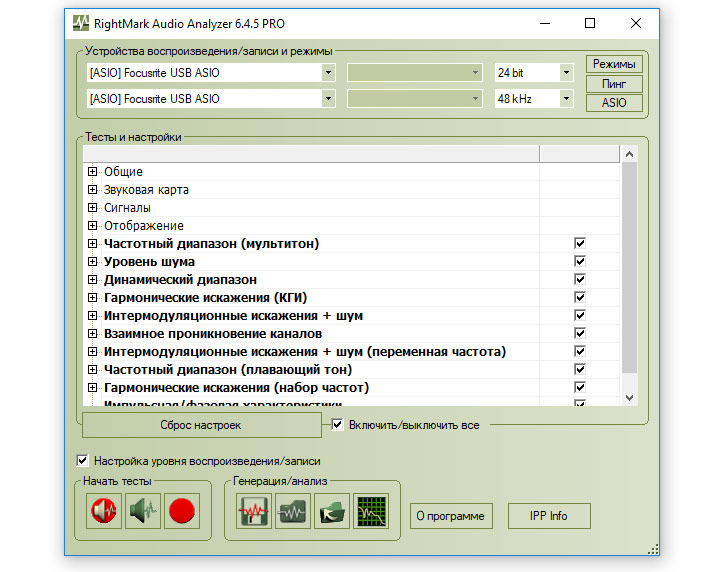
Task: Open the О программе dialog
Action: [x=451, y=516]
